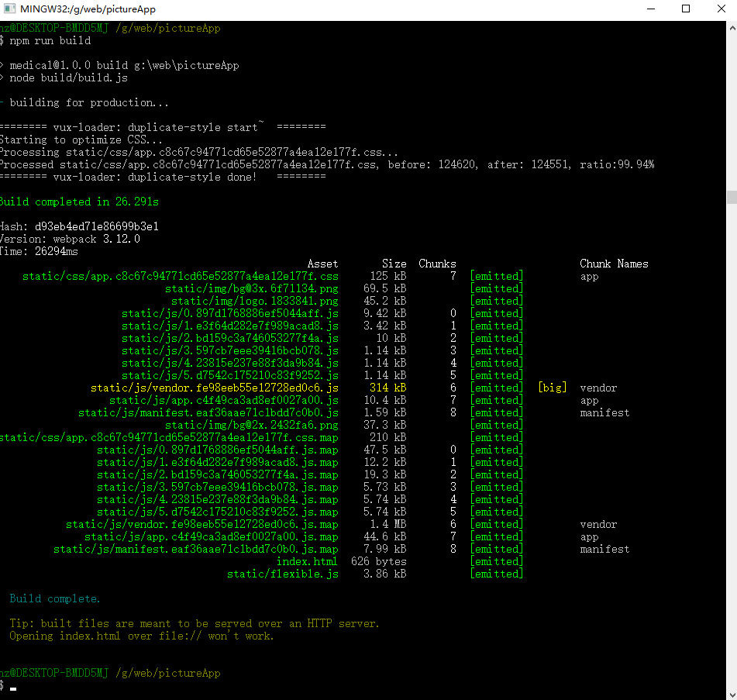Click the yellow '314 kB' size value

(x=387, y=388)
